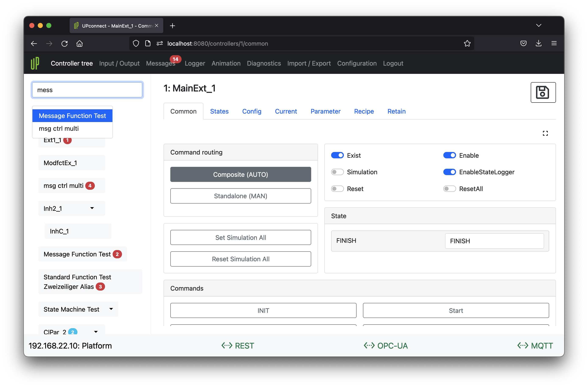
Task: Click the save floppy disk icon
Action: tap(543, 92)
